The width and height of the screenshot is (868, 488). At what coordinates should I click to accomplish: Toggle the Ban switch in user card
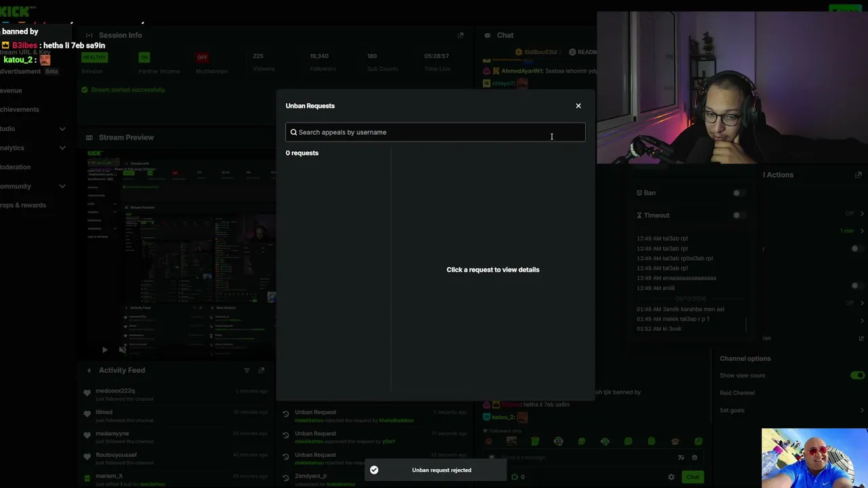[x=739, y=193]
